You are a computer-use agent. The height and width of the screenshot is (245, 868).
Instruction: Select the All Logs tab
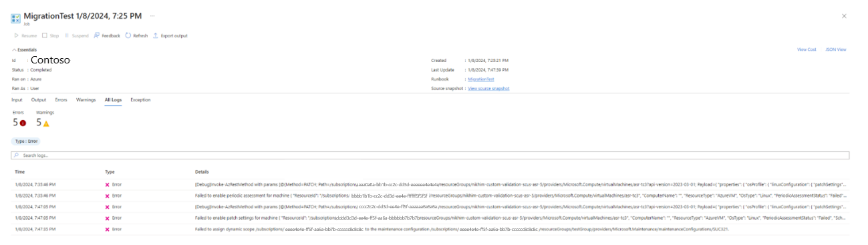(113, 99)
